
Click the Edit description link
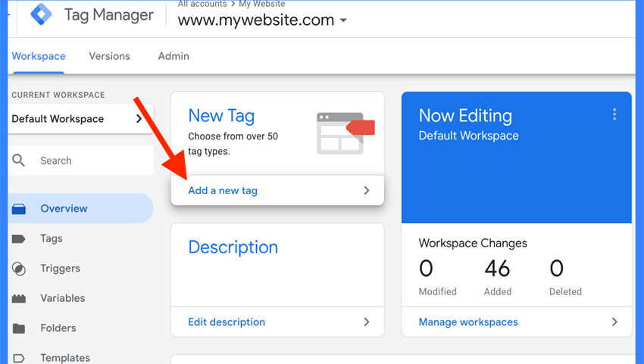(227, 322)
